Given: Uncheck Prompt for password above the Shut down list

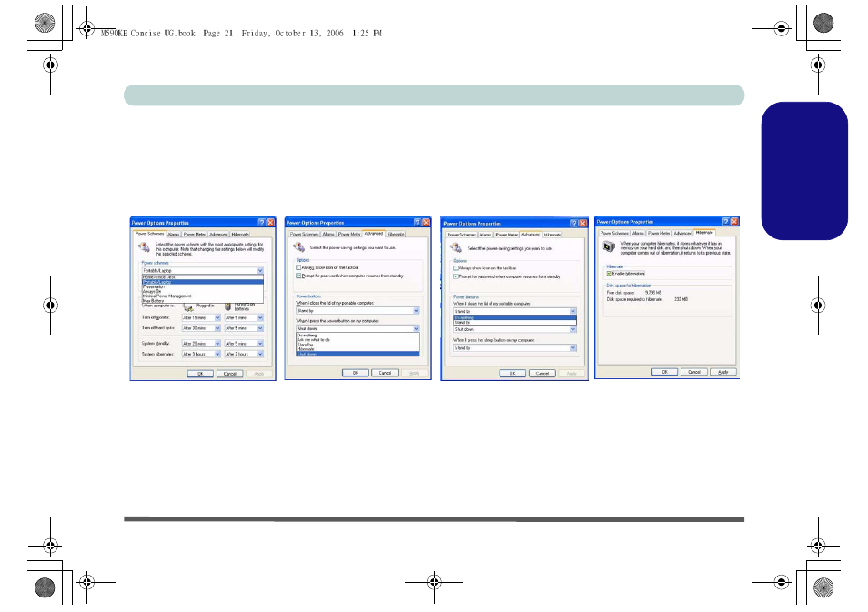Looking at the screenshot, I should click(x=300, y=276).
